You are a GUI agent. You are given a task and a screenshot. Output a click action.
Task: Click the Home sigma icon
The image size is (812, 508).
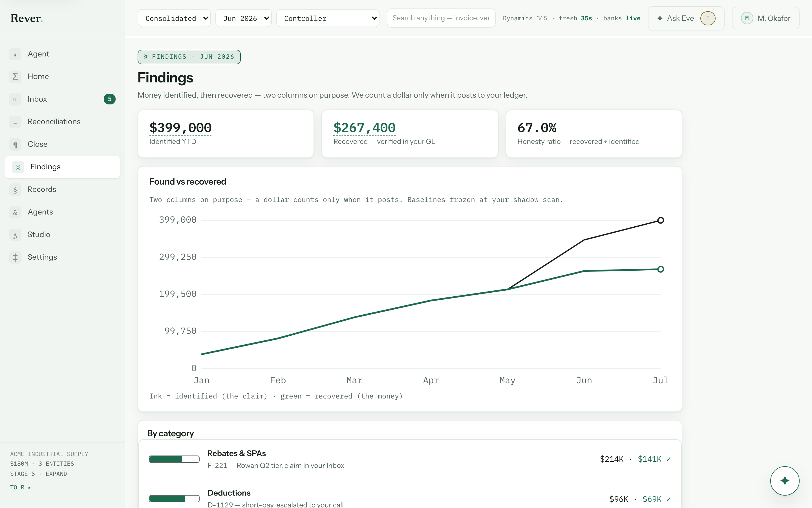pyautogui.click(x=15, y=77)
